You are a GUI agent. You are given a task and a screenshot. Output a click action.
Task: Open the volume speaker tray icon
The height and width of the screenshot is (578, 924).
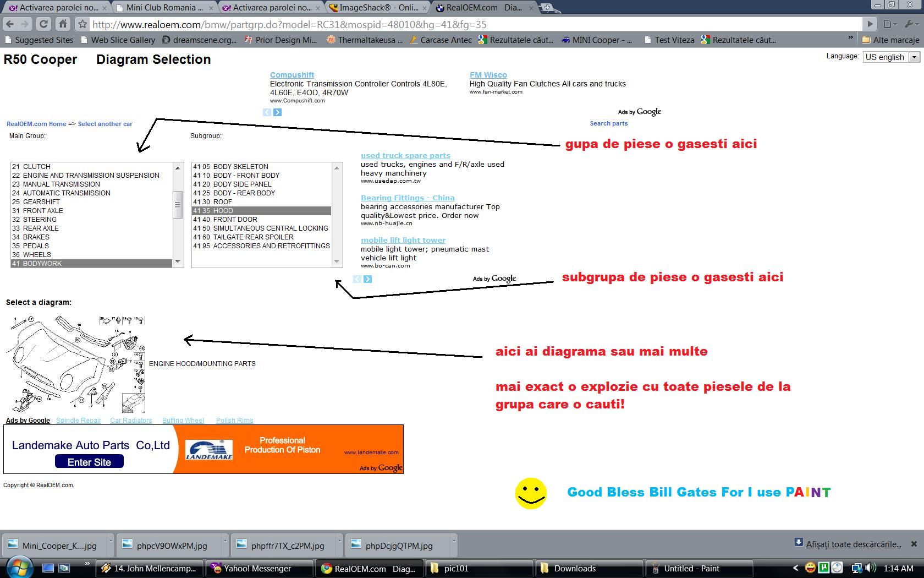coord(870,568)
